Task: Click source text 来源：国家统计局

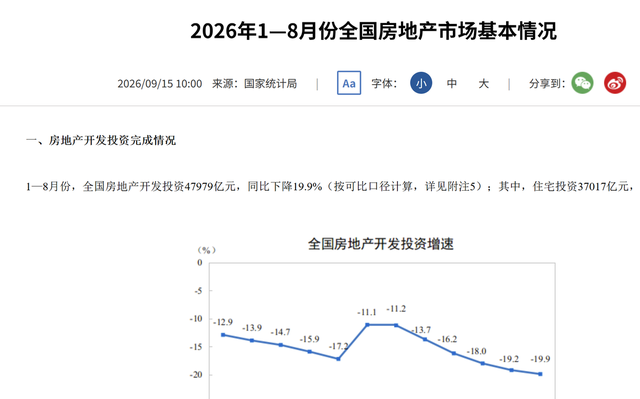Action: pyautogui.click(x=254, y=84)
